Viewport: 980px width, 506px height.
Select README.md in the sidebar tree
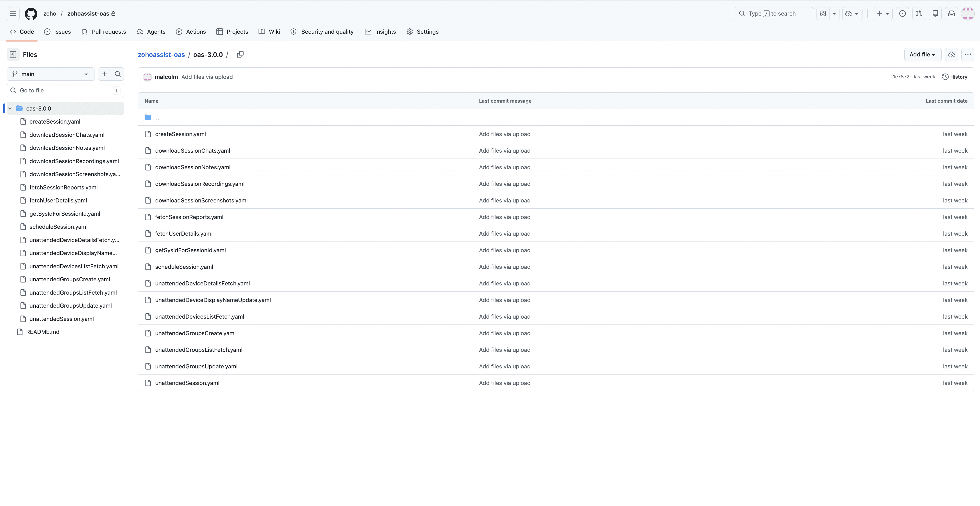click(43, 332)
